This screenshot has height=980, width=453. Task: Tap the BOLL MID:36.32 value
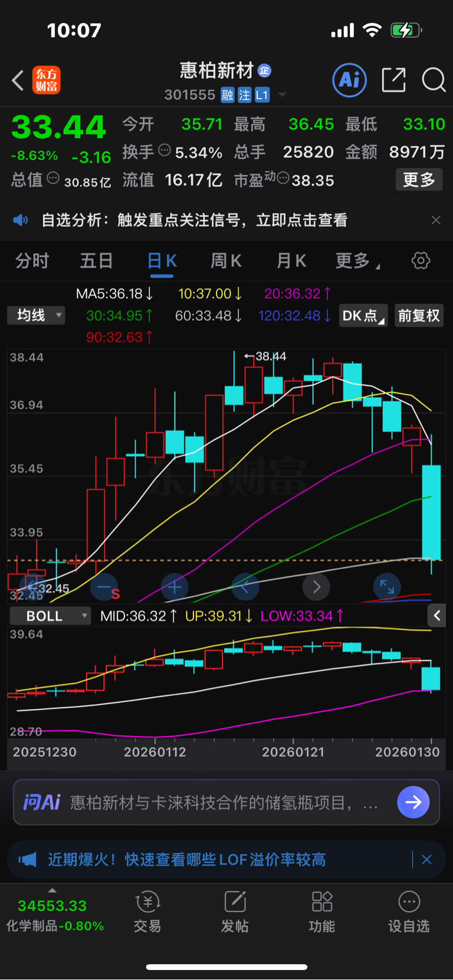[139, 616]
